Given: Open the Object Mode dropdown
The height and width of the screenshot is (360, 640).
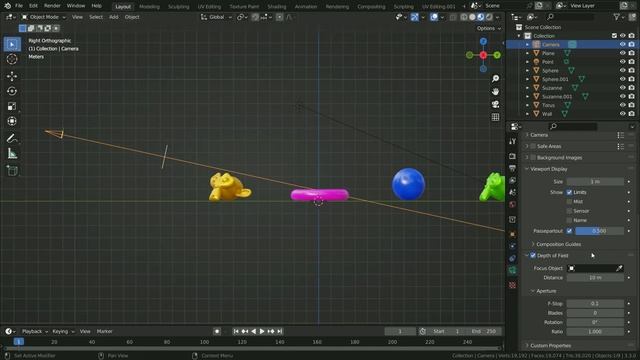Looking at the screenshot, I should coord(43,17).
